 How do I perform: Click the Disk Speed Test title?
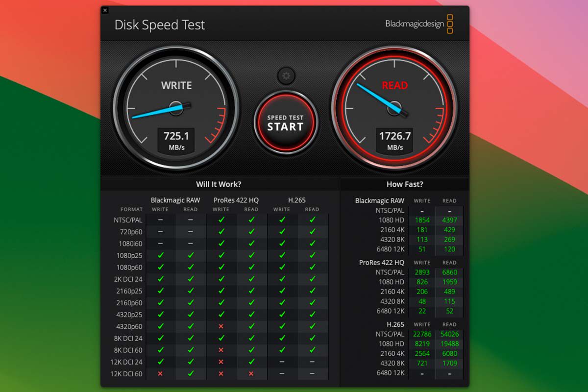coord(160,25)
